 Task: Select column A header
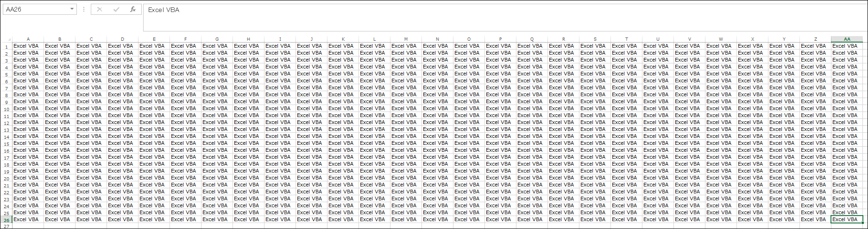coord(28,39)
